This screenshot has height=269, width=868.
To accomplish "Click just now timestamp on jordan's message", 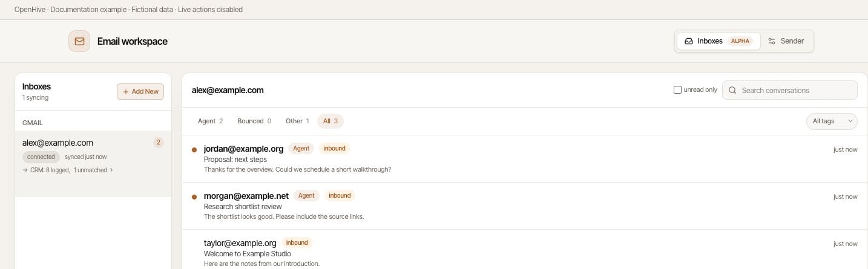I will tap(845, 149).
